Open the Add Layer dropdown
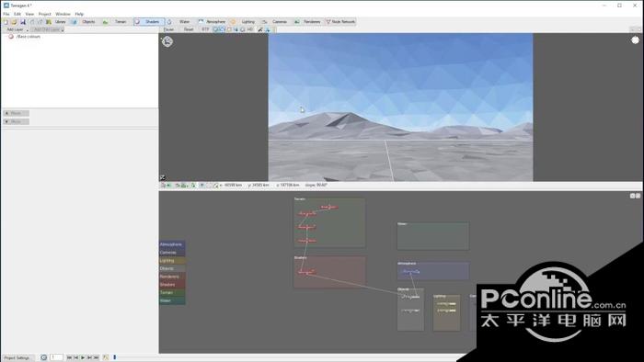This screenshot has width=644, height=362. (16, 29)
